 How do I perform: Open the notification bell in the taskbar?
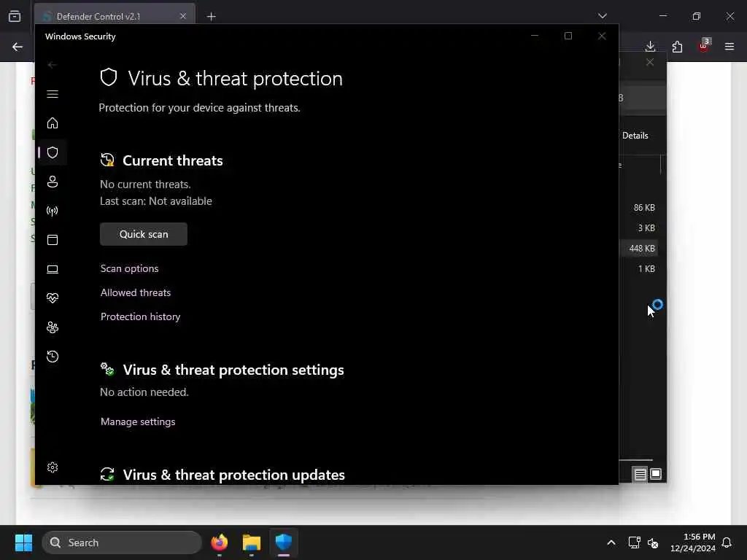click(x=727, y=542)
